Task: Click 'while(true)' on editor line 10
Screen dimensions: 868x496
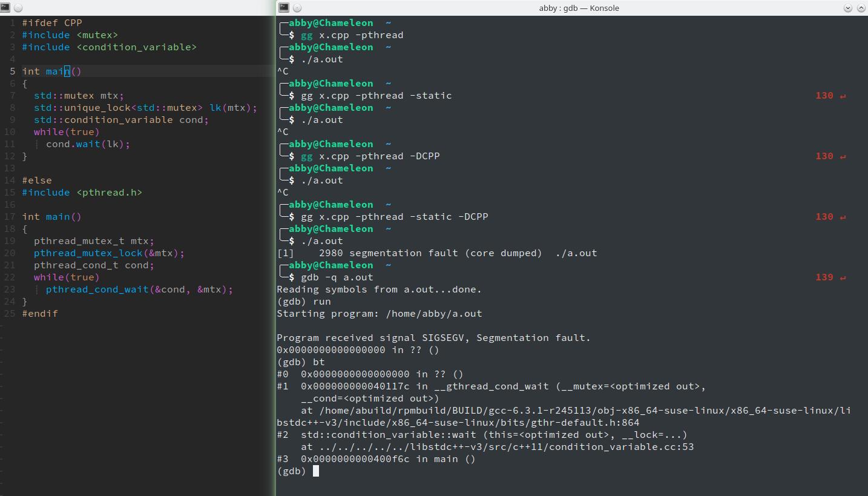Action: point(67,132)
